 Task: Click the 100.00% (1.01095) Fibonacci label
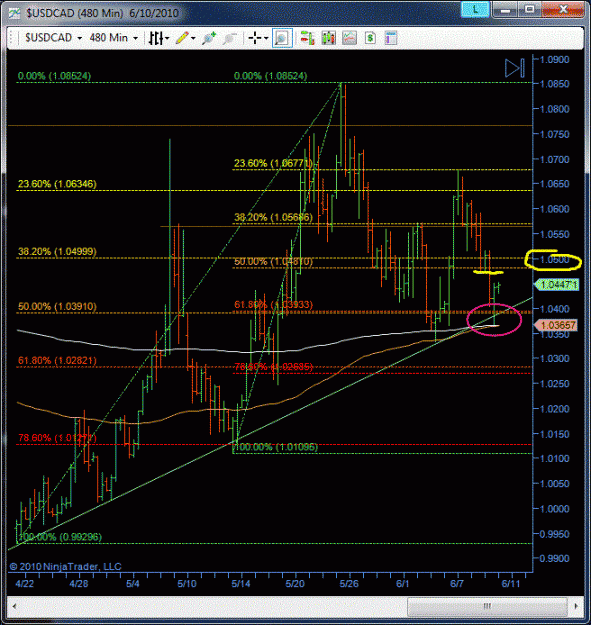275,447
